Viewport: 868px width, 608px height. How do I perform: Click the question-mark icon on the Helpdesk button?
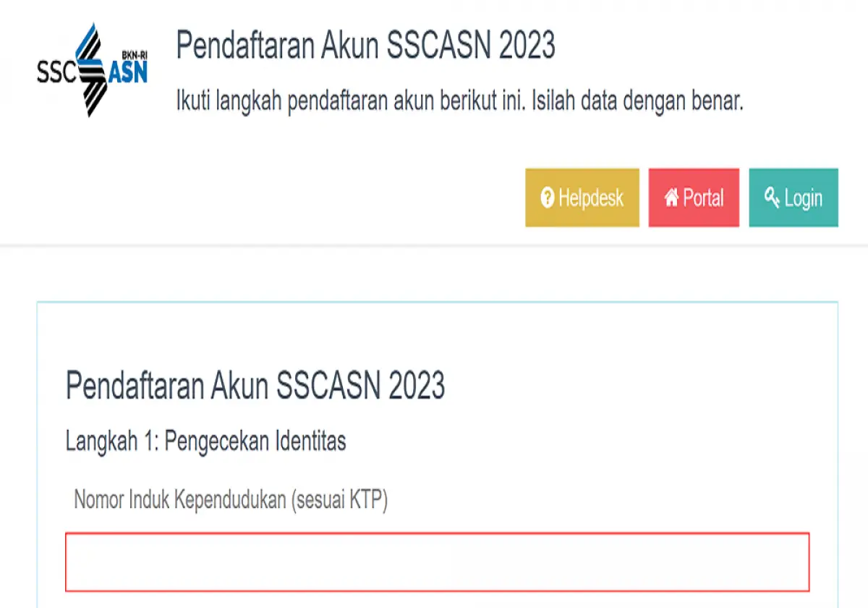(x=548, y=196)
